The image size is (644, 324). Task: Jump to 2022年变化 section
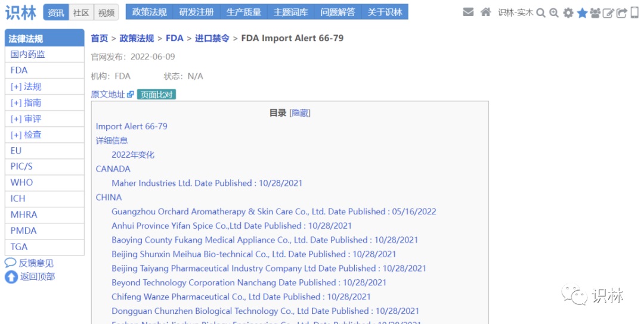click(133, 155)
